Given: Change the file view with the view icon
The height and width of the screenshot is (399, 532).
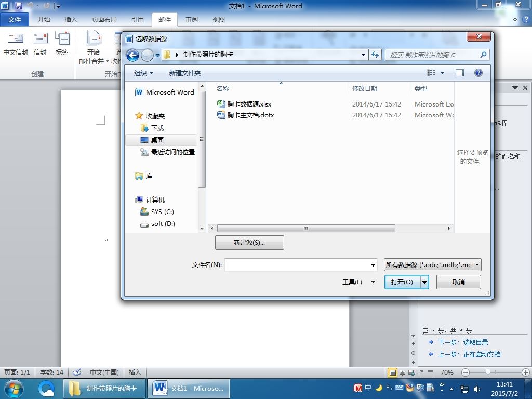Looking at the screenshot, I should pos(431,73).
